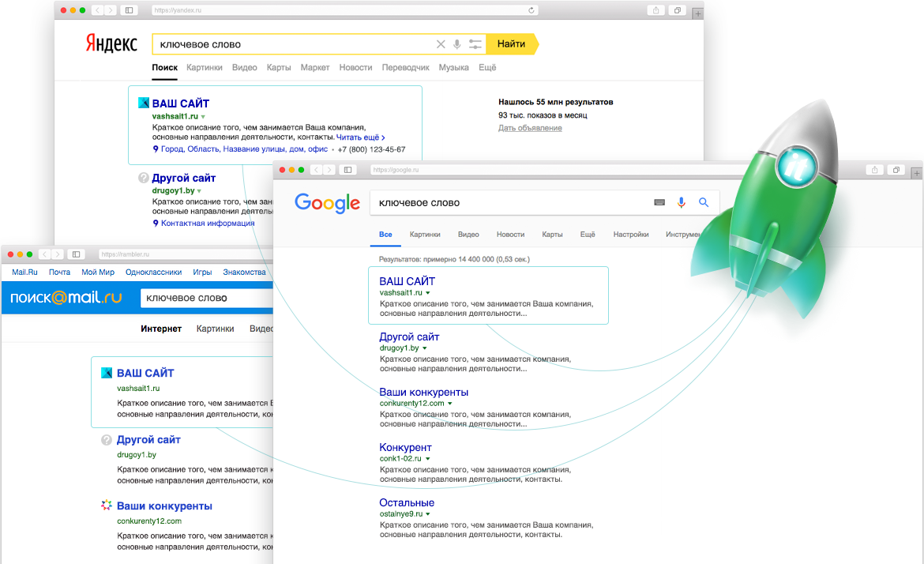This screenshot has height=564, width=924.
Task: Go forward in the Rambler browser window
Action: click(57, 254)
